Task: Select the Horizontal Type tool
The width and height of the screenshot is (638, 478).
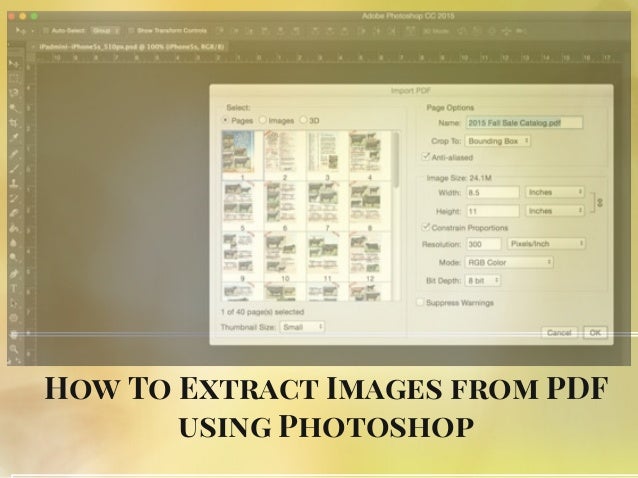Action: point(14,288)
